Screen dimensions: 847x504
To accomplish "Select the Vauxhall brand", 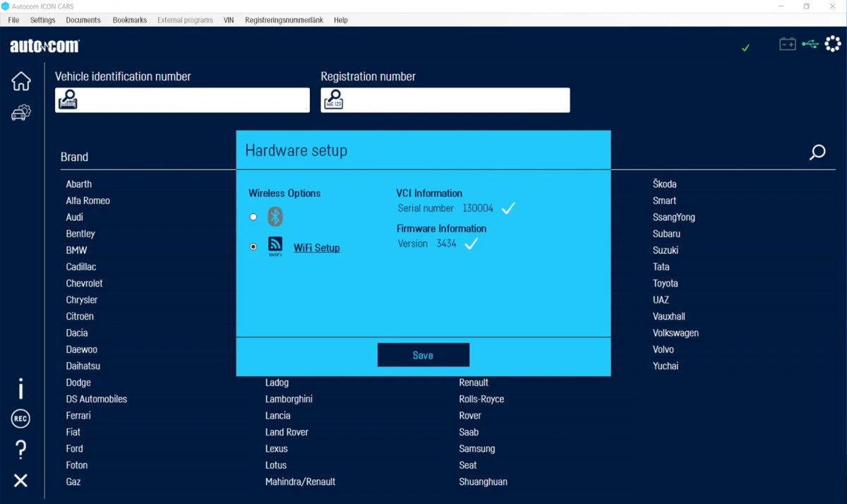I will (x=669, y=316).
